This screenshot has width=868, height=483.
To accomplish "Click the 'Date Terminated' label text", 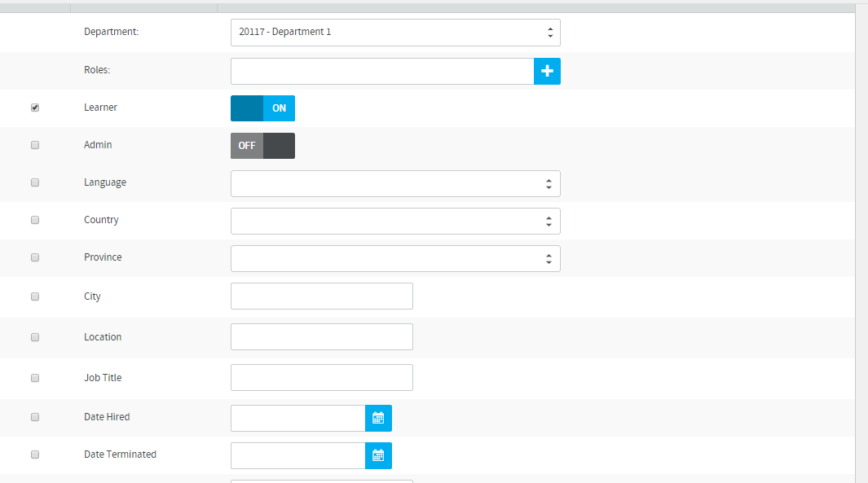I will [x=120, y=454].
